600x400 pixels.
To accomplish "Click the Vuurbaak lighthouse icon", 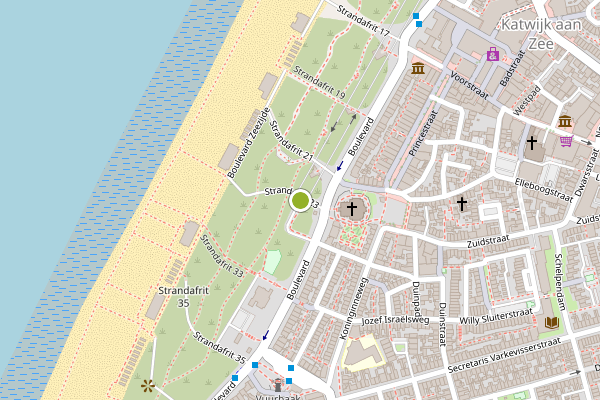I will click(x=278, y=385).
